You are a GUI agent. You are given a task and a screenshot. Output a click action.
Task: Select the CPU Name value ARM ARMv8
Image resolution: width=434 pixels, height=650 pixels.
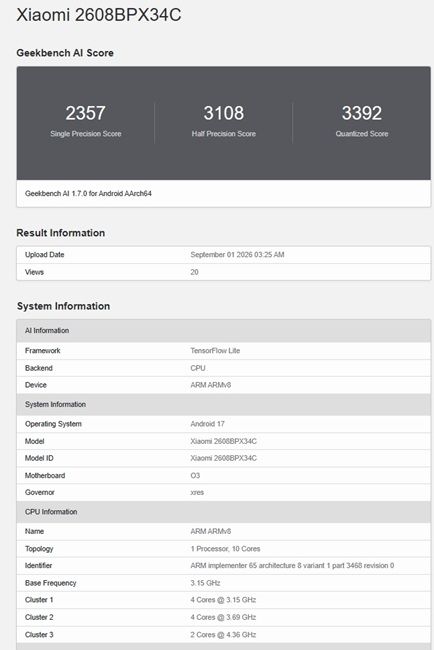pyautogui.click(x=211, y=531)
